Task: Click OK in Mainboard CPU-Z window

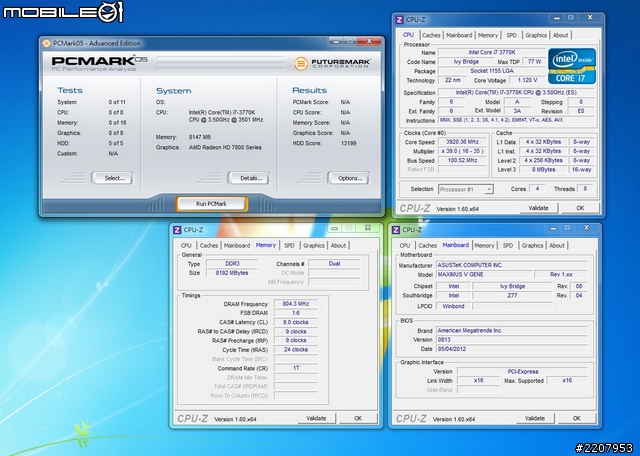Action: 576,418
